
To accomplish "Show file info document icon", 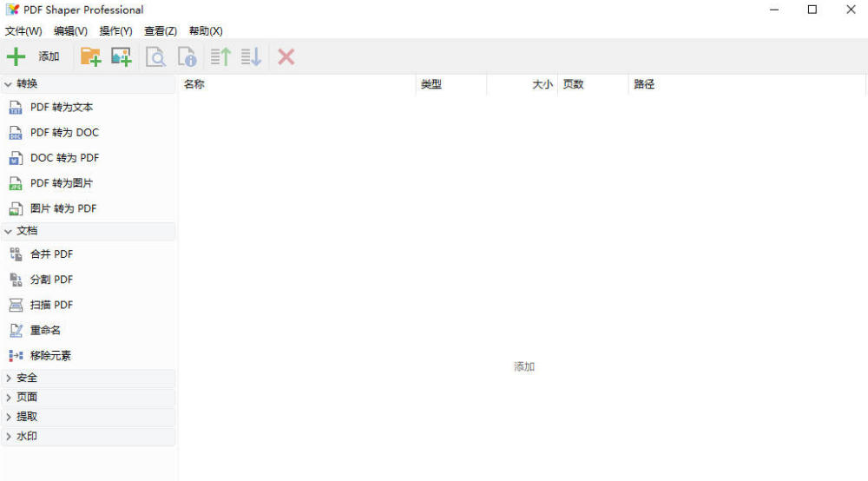I will [x=187, y=56].
